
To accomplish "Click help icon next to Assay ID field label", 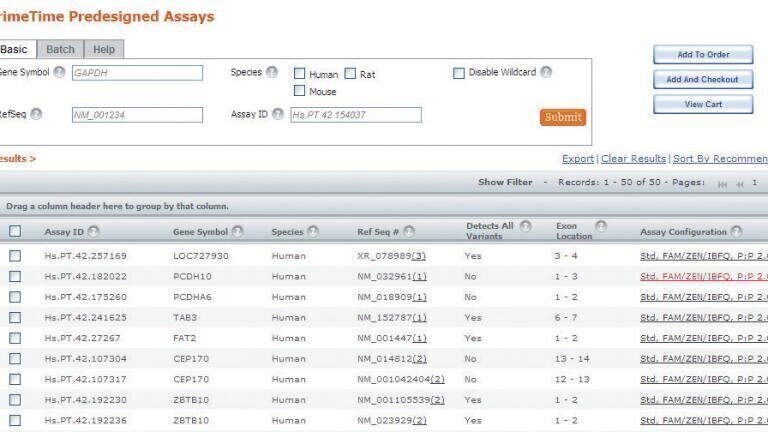I will (x=278, y=114).
